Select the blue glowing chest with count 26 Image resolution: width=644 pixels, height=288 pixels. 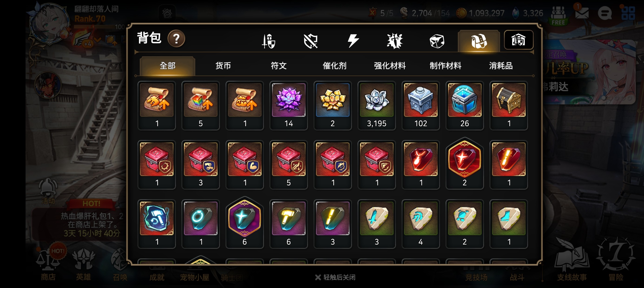[464, 105]
